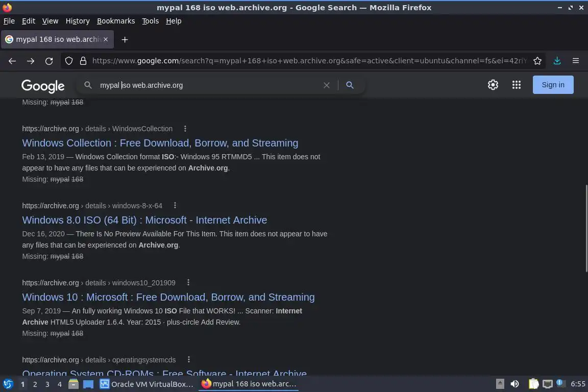Open options for windows10_201909 result
The image size is (588, 392).
point(188,282)
